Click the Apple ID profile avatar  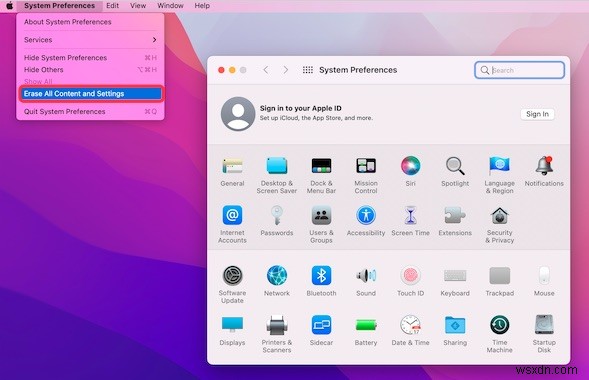(238, 114)
